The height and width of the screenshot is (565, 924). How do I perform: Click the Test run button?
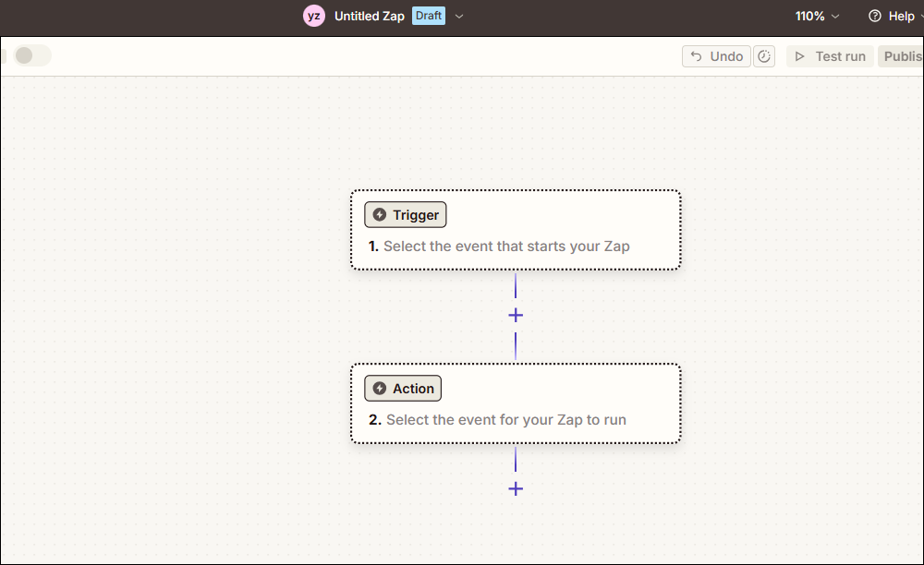(x=830, y=56)
